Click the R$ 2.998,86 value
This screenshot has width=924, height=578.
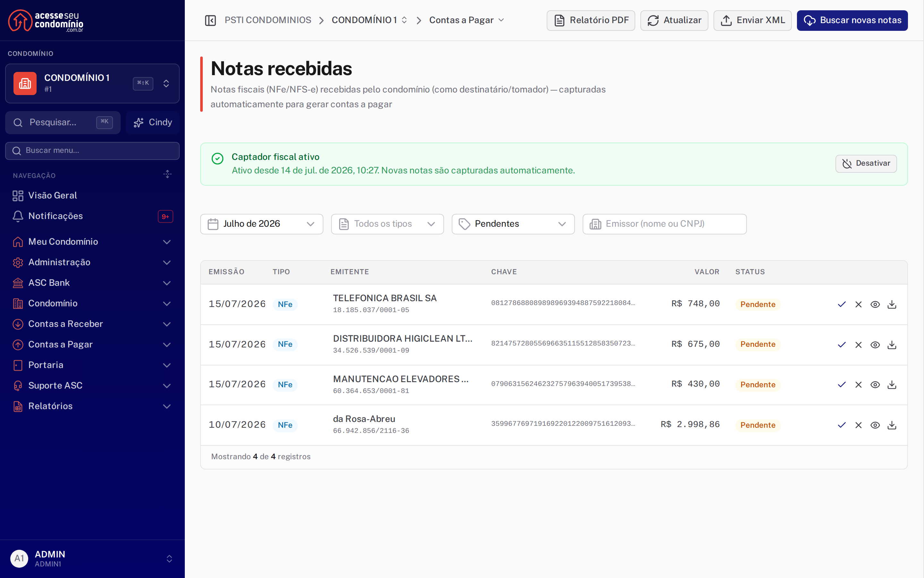click(690, 424)
